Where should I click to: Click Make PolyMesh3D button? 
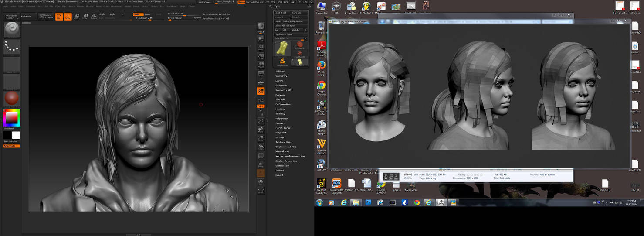295,21
